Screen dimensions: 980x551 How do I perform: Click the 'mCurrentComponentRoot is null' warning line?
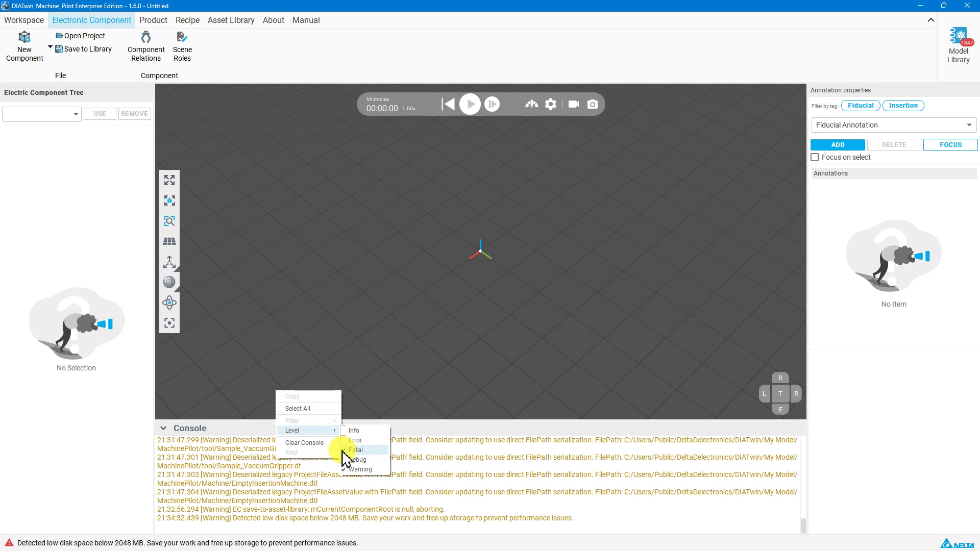tap(301, 509)
